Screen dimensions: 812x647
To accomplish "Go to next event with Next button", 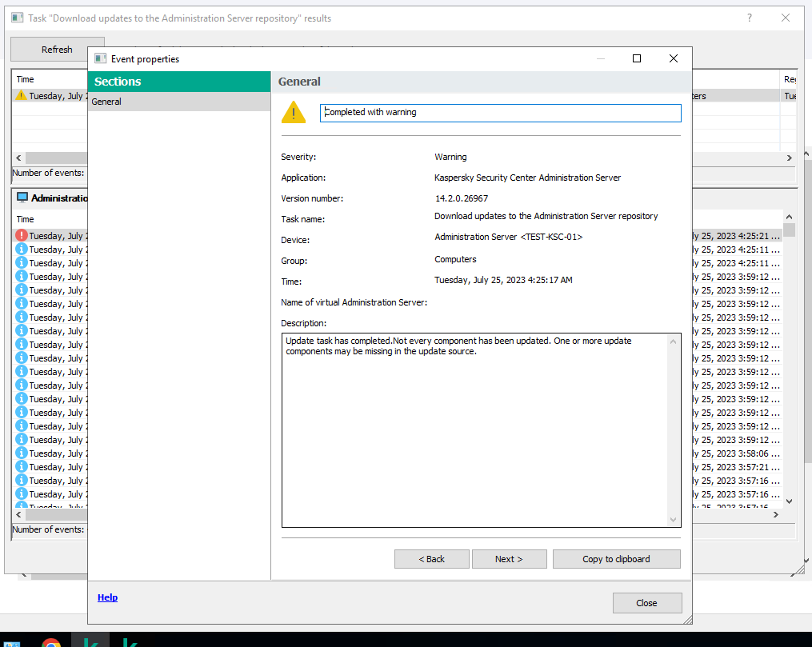I will pos(509,559).
